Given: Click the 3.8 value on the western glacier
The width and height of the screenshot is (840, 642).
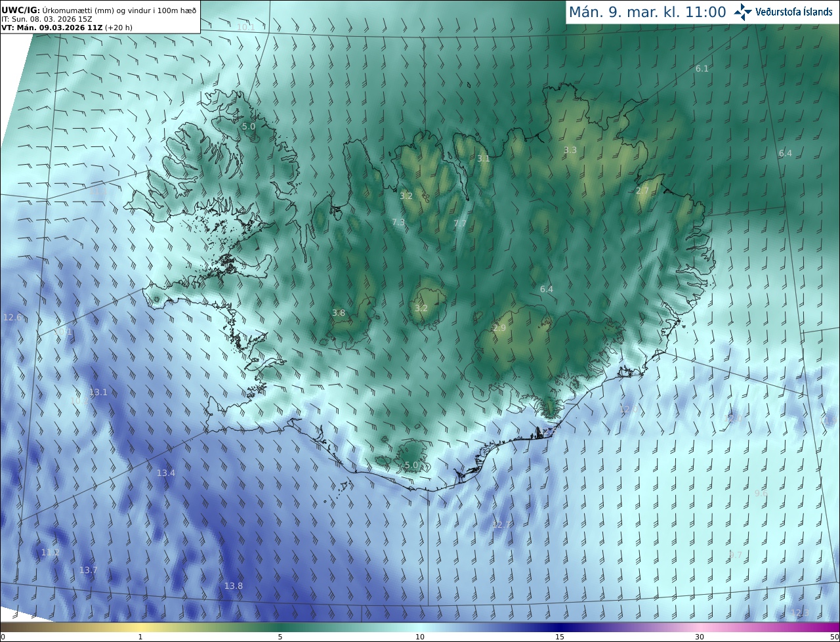Looking at the screenshot, I should tap(339, 313).
